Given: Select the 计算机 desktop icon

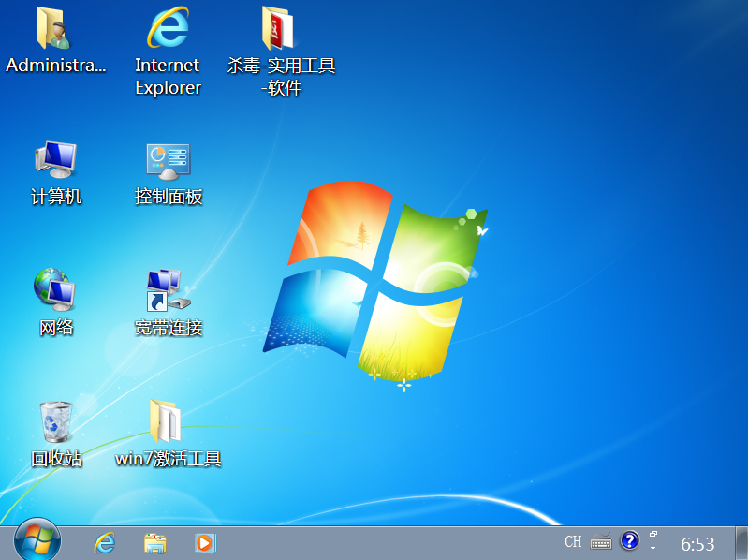Looking at the screenshot, I should pos(55,160).
